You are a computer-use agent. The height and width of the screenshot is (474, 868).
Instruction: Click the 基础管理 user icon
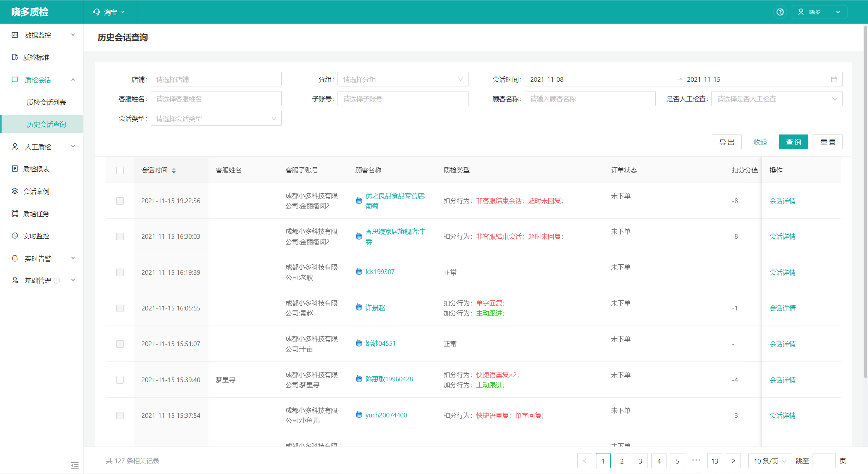pos(15,280)
